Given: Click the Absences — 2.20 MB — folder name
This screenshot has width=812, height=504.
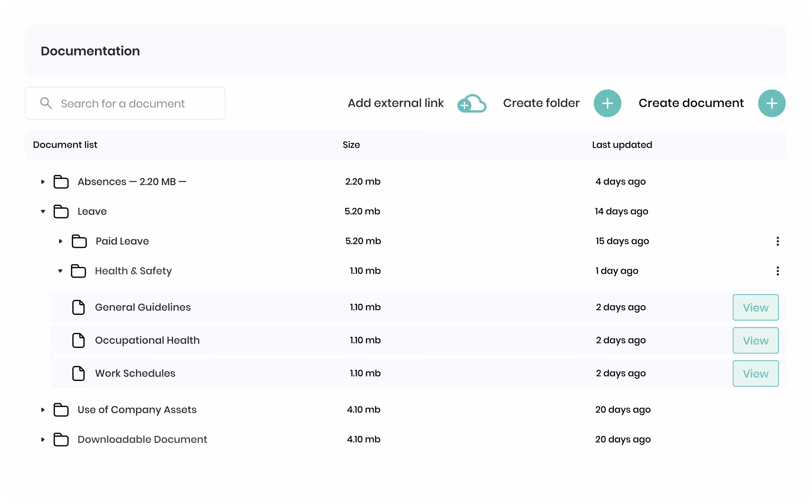Looking at the screenshot, I should (132, 182).
